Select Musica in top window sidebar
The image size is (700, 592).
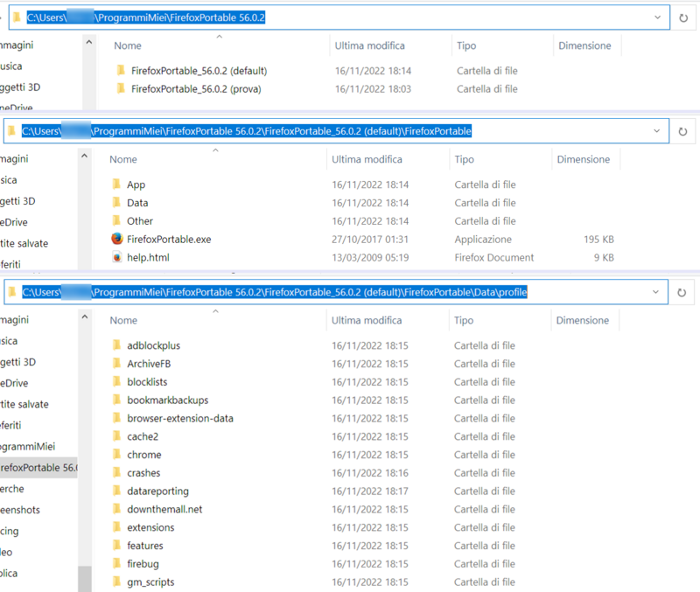tap(11, 66)
